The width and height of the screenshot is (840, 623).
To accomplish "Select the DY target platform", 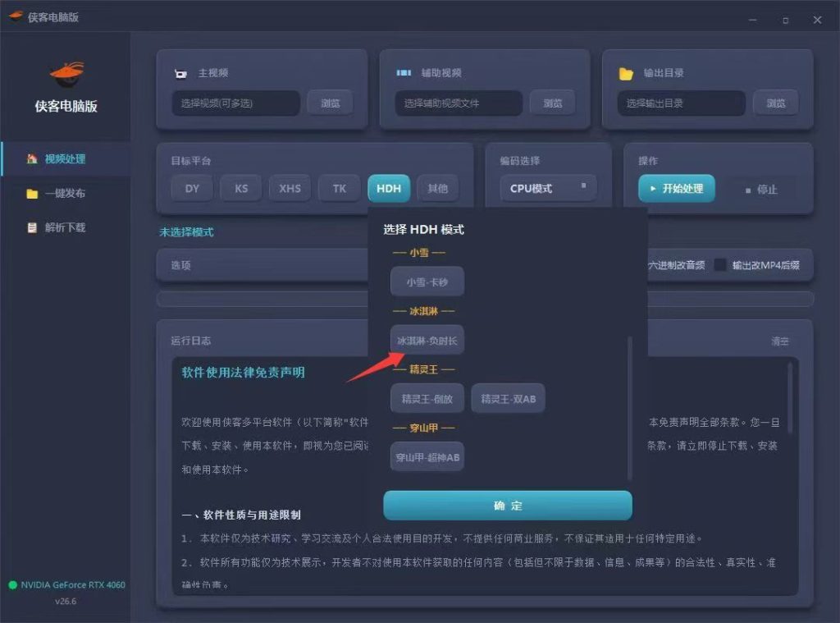I will [x=192, y=188].
